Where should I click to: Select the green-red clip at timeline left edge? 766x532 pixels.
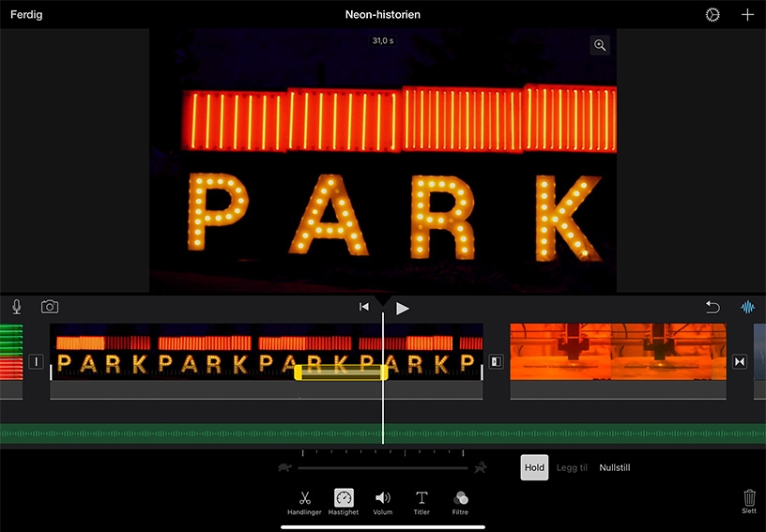11,352
